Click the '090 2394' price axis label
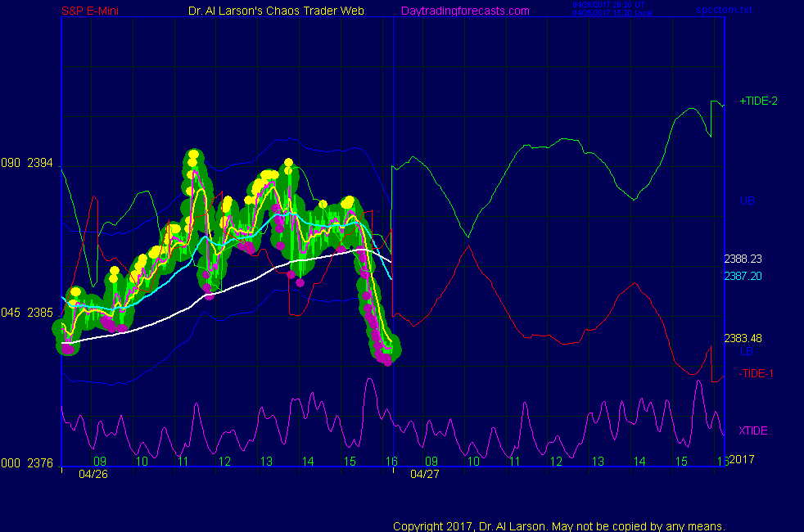Image resolution: width=804 pixels, height=532 pixels. click(27, 163)
